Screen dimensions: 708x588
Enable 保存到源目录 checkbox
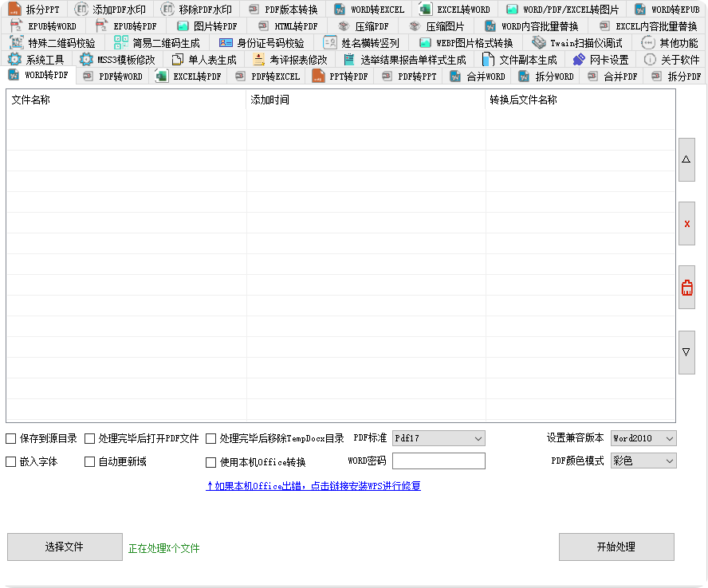(11, 438)
